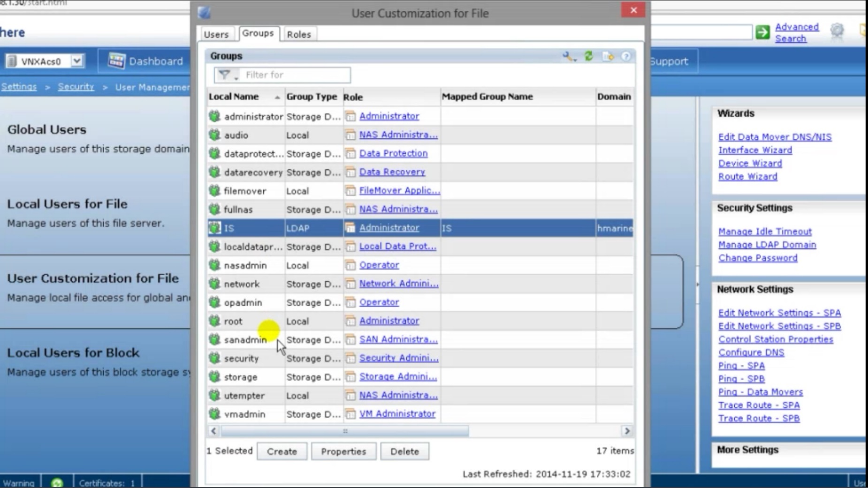Open the Configure DNS link
Screen dimensions: 868x488
coord(751,353)
